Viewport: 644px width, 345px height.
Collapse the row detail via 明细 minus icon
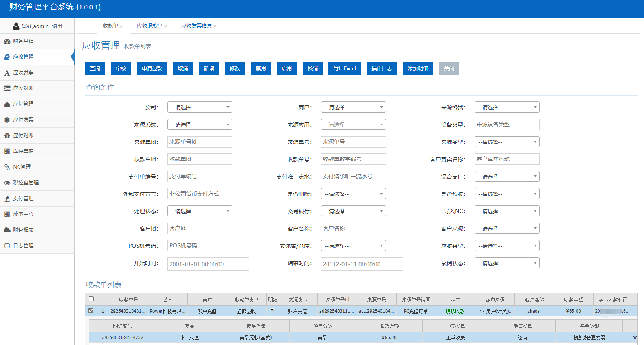272,310
